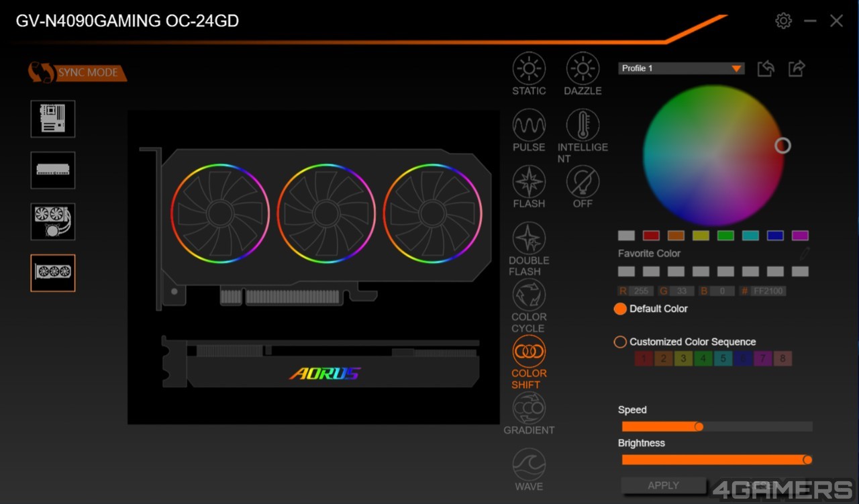Screen dimensions: 859x504
Task: Click the Apply button
Action: [664, 485]
